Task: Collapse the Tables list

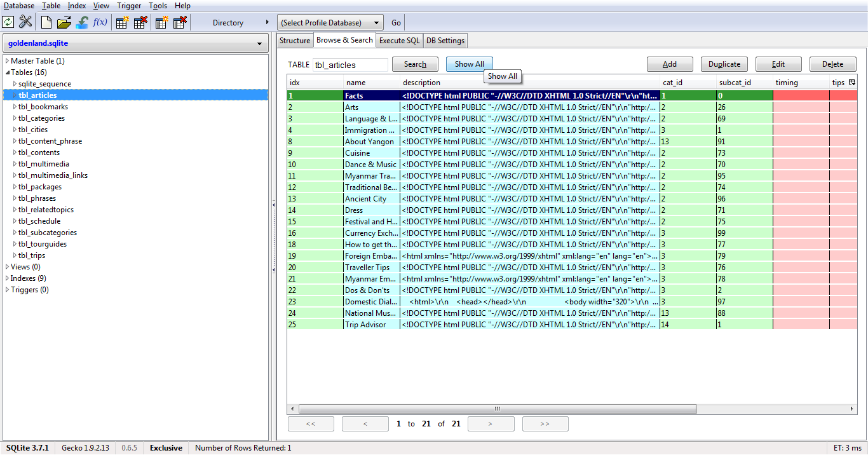Action: [6, 72]
